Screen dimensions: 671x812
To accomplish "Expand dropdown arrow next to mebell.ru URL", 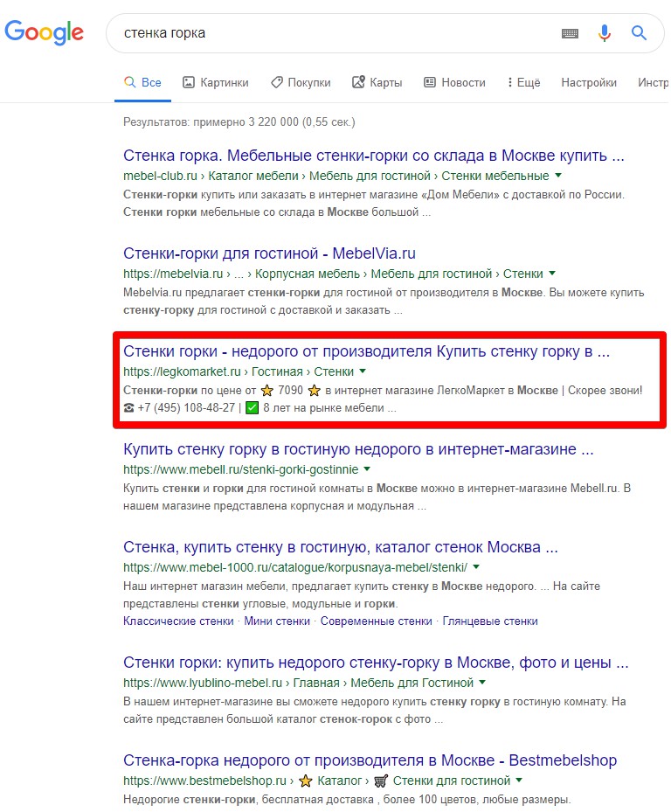I will point(367,469).
